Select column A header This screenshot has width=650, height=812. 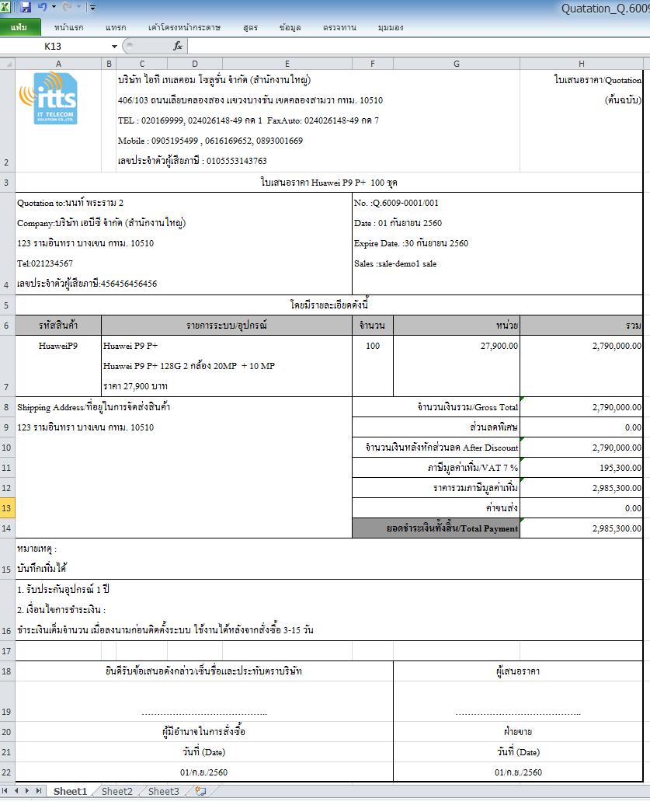[58, 64]
